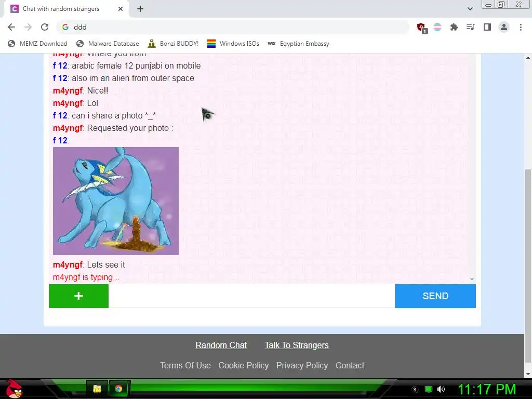Screen dimensions: 532x399
Task: Click the message 'Lets see it'
Action: coord(106,264)
